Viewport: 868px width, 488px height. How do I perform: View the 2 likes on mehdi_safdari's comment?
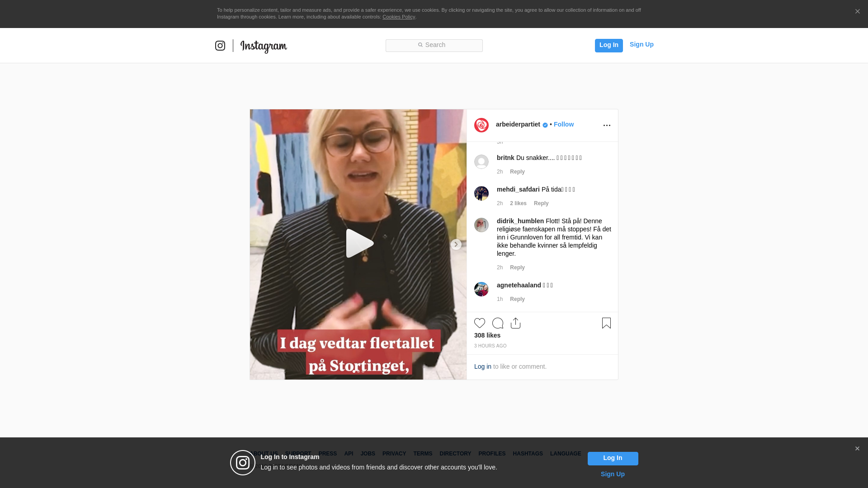click(518, 203)
